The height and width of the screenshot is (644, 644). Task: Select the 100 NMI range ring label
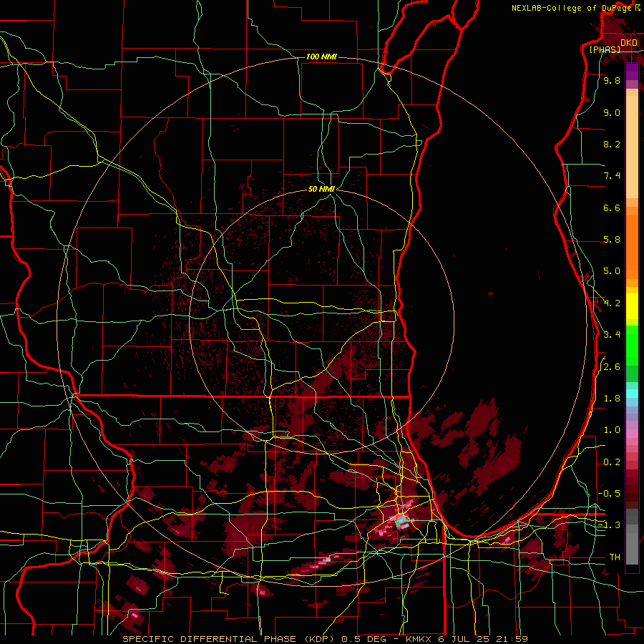click(321, 57)
